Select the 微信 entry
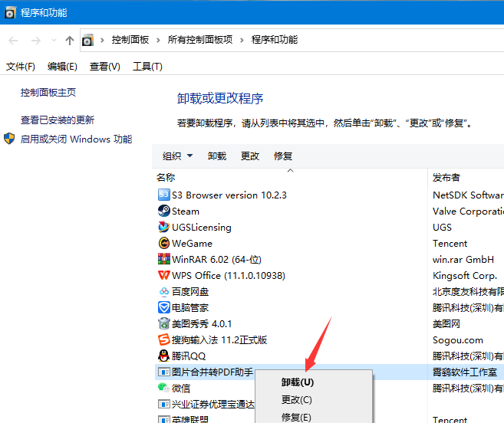Viewport: 504px width, 423px height. point(181,389)
